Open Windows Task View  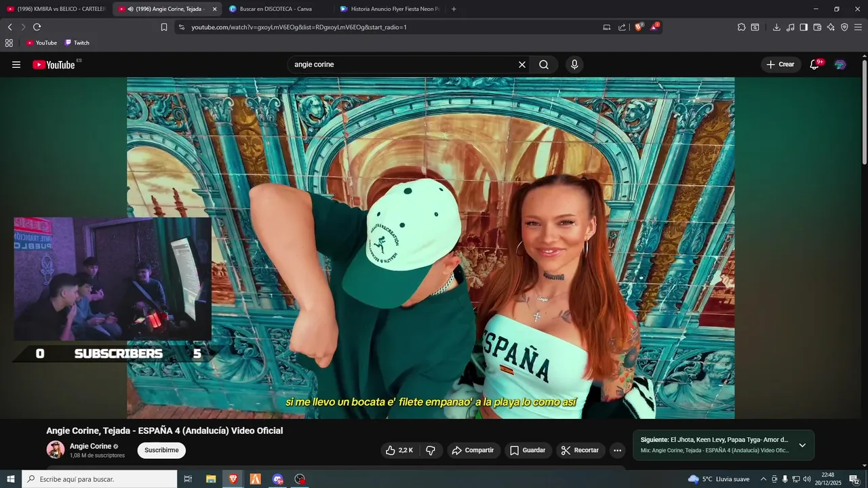click(x=189, y=479)
